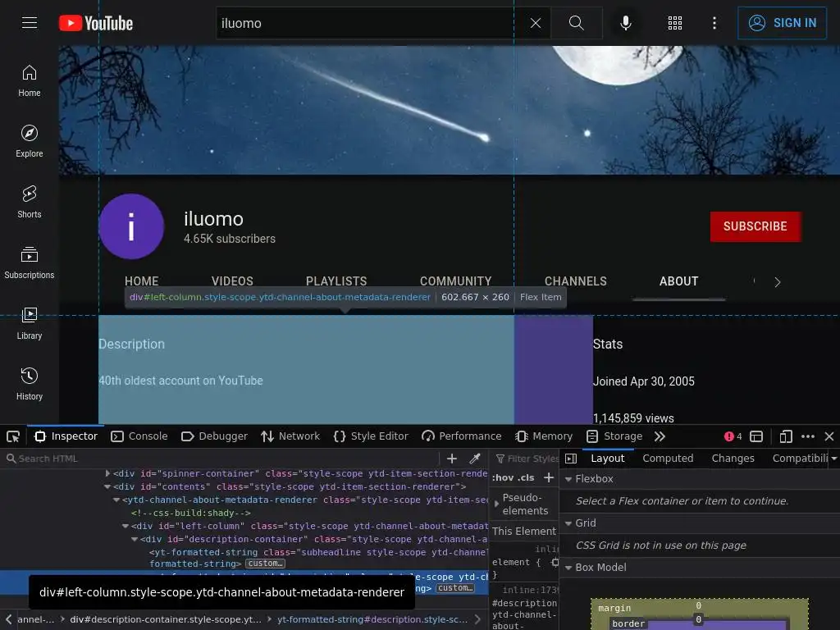Open the YouTube apps grid

(x=675, y=23)
